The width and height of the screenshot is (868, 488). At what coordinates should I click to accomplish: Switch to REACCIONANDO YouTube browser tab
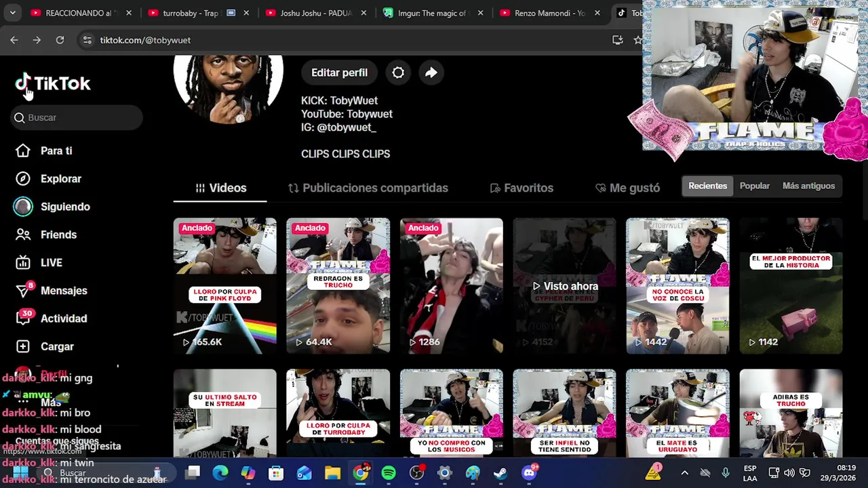coord(80,13)
